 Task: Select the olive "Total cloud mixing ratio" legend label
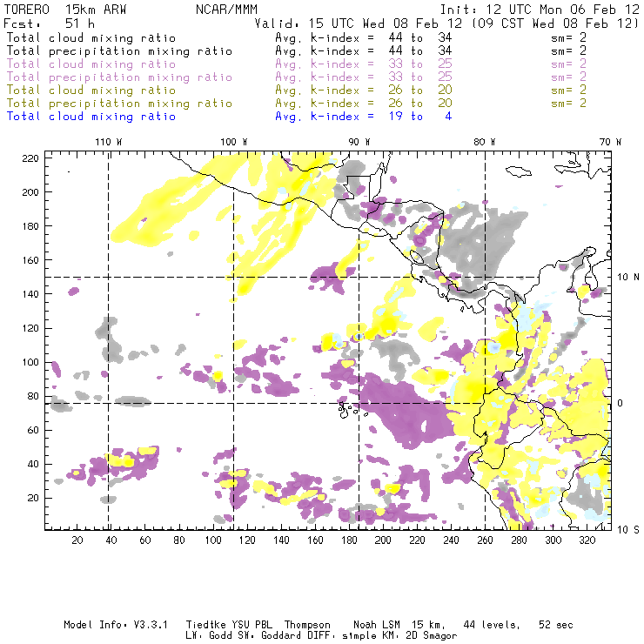[91, 90]
